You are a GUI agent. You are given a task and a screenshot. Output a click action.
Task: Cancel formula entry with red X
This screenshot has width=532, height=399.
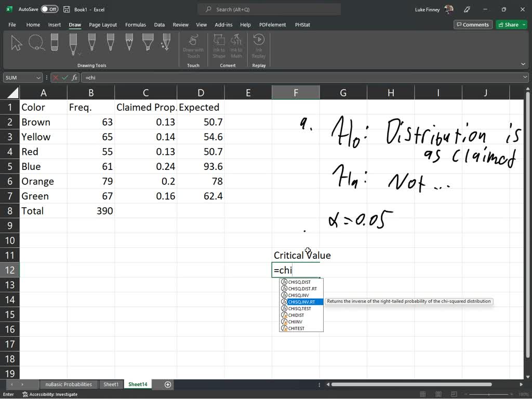coord(56,78)
